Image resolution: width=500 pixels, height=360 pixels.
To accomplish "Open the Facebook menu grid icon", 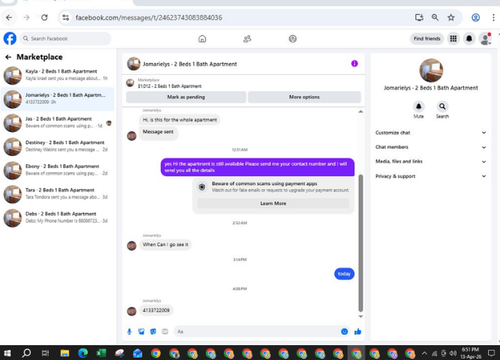I will point(453,39).
